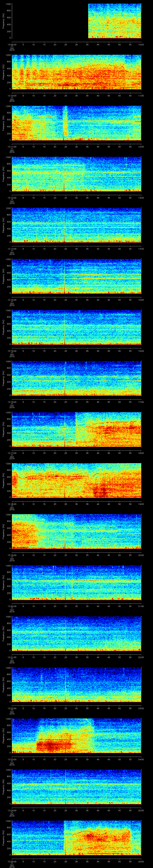Click the '13:13:00' time axis label
Viewport: 153px width, 868px height.
tap(12, 249)
